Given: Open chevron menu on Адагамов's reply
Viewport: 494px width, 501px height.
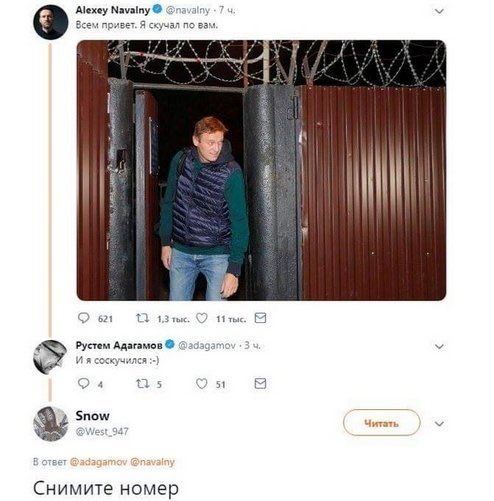Looking at the screenshot, I should tap(439, 347).
